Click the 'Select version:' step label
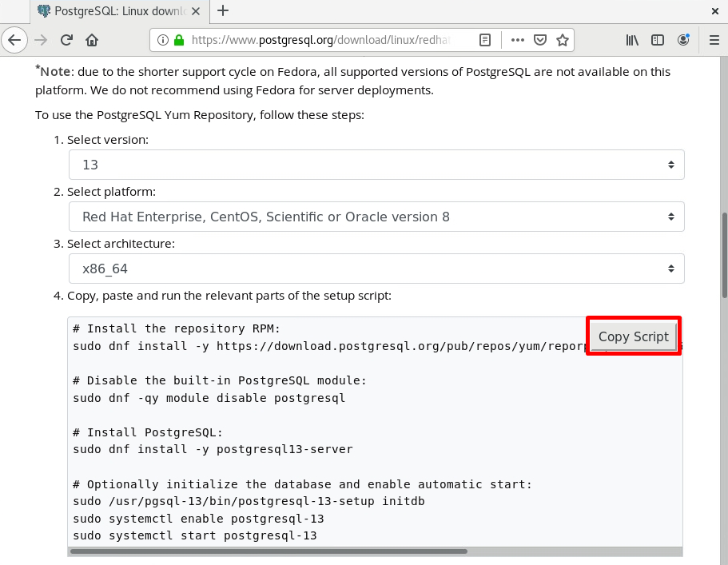 (x=108, y=140)
